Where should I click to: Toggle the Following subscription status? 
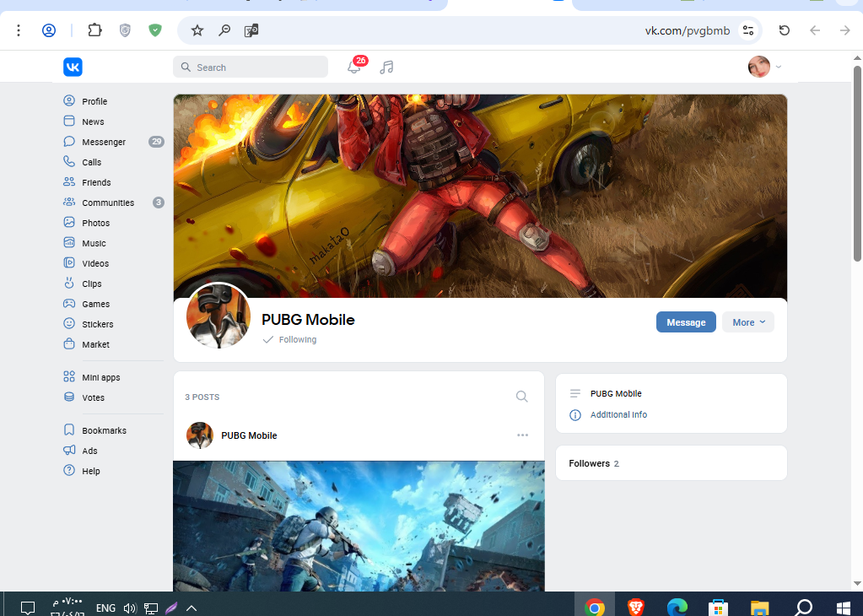290,340
